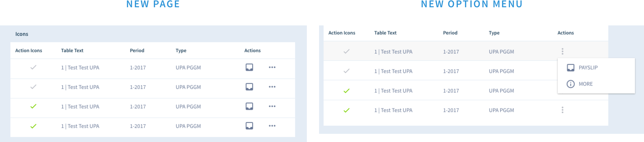Open the payslip document icon in the last row
The width and height of the screenshot is (644, 142).
[x=249, y=126]
